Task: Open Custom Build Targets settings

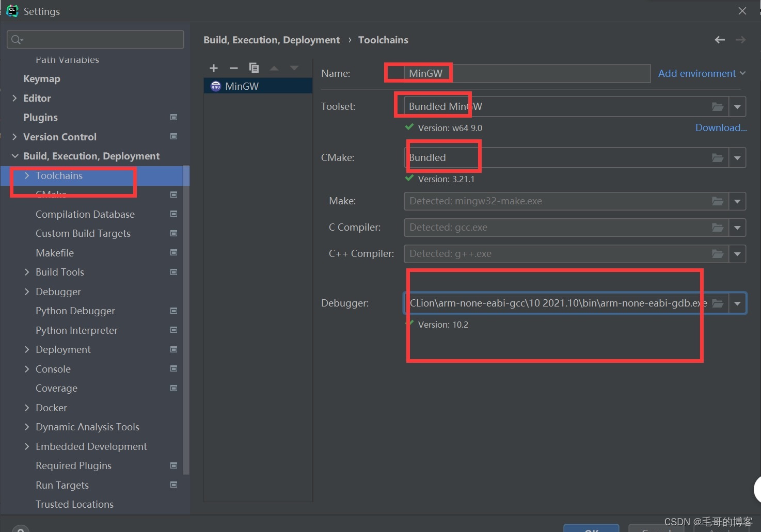Action: [x=83, y=233]
